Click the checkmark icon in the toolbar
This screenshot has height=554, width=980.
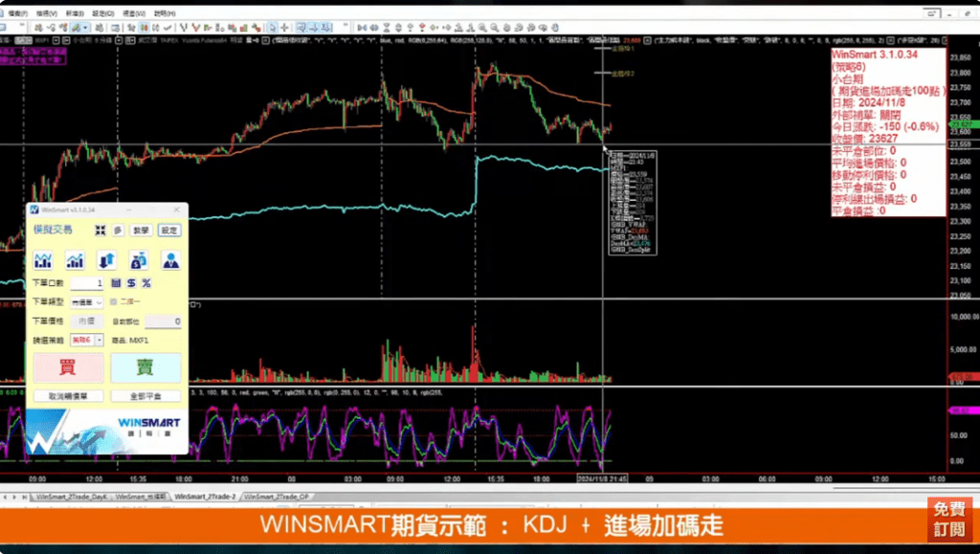[167, 28]
